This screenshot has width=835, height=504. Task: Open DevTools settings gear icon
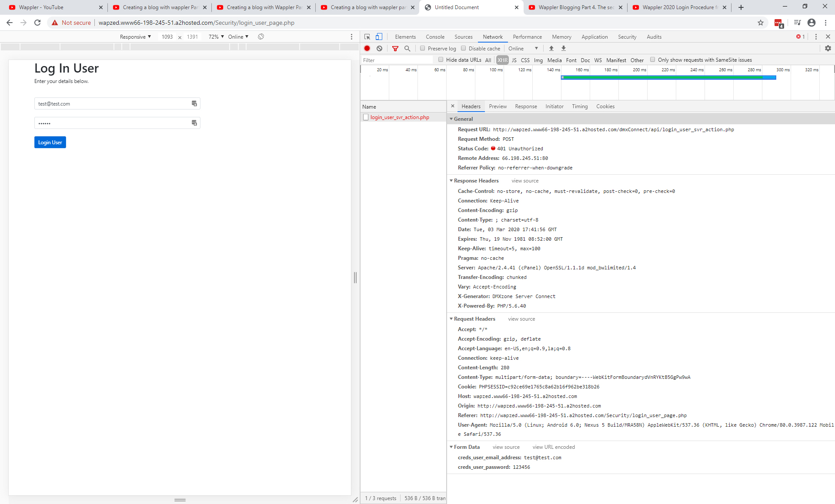tap(828, 49)
